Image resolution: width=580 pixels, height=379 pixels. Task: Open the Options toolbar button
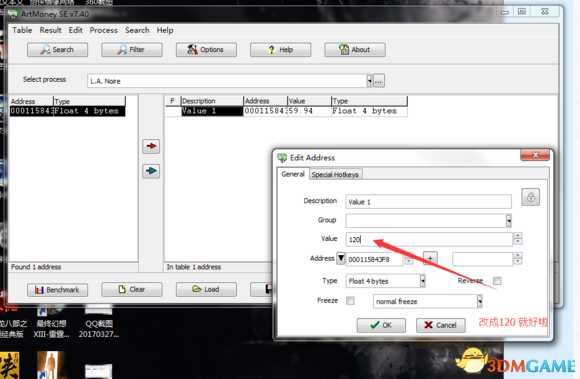click(x=206, y=50)
